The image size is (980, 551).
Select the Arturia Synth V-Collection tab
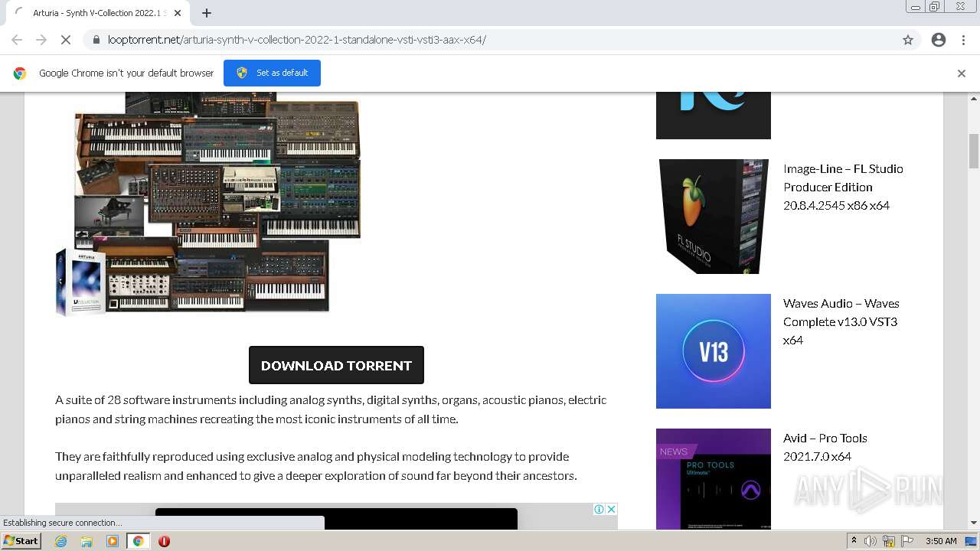pos(97,13)
